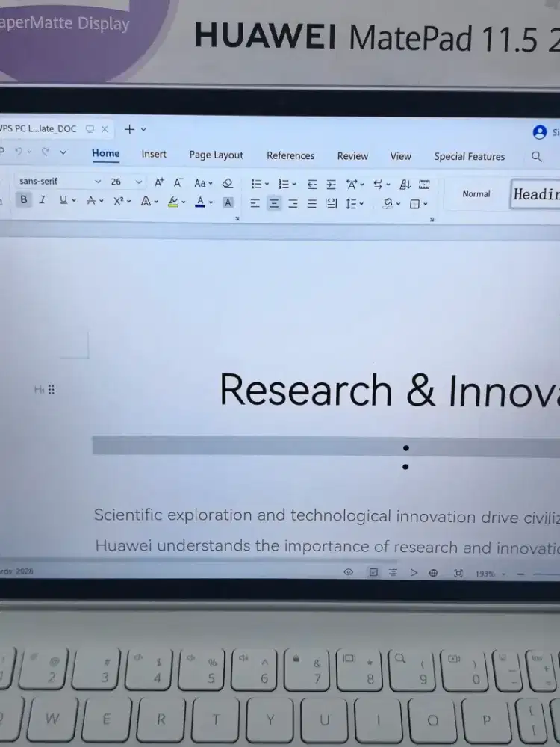The image size is (560, 747).
Task: Click the sort A-Z icon
Action: click(405, 185)
